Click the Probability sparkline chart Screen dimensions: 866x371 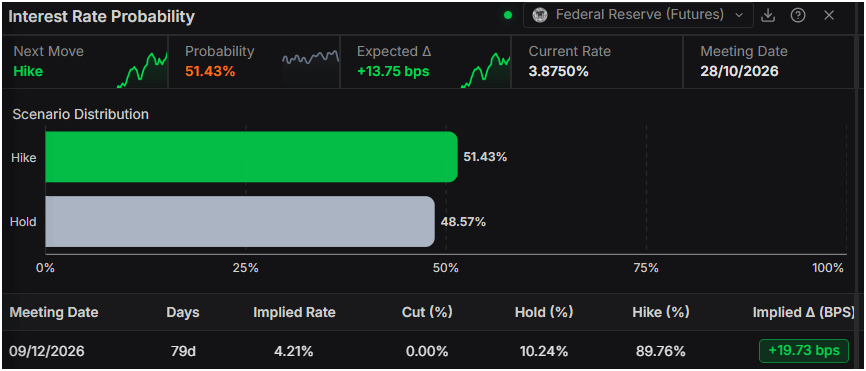tap(310, 57)
